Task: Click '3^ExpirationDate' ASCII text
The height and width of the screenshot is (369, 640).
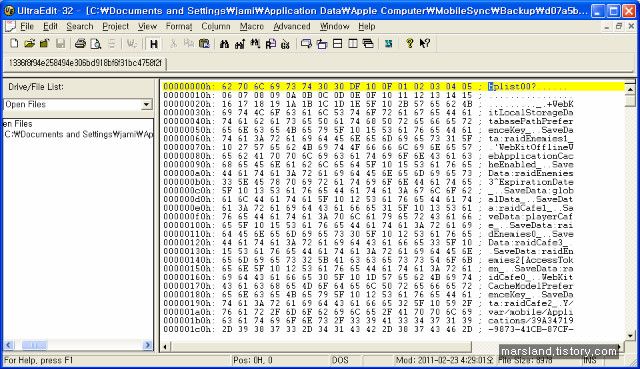Action: point(531,182)
